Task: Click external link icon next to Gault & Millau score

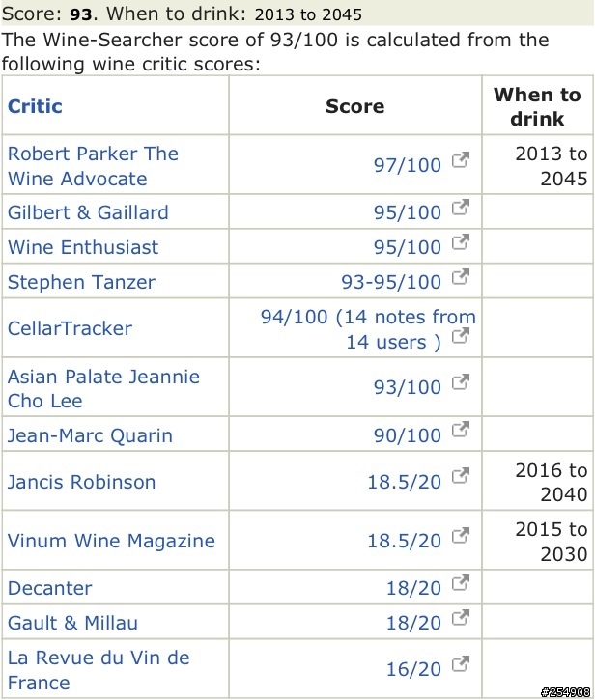Action: click(461, 617)
